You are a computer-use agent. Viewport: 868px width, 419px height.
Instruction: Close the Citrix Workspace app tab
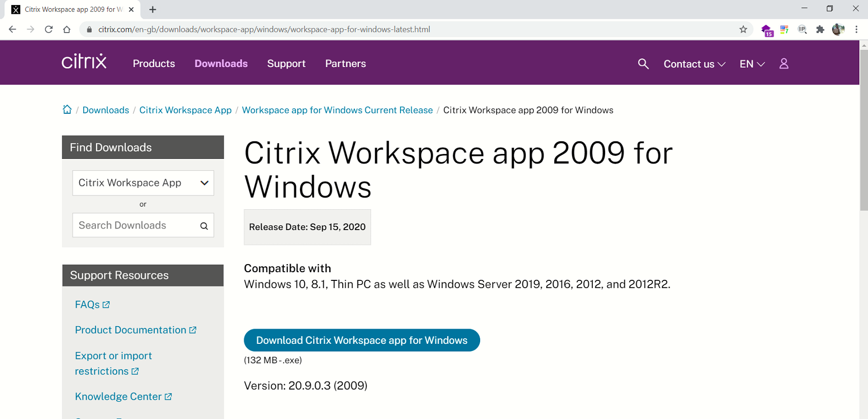tap(131, 9)
